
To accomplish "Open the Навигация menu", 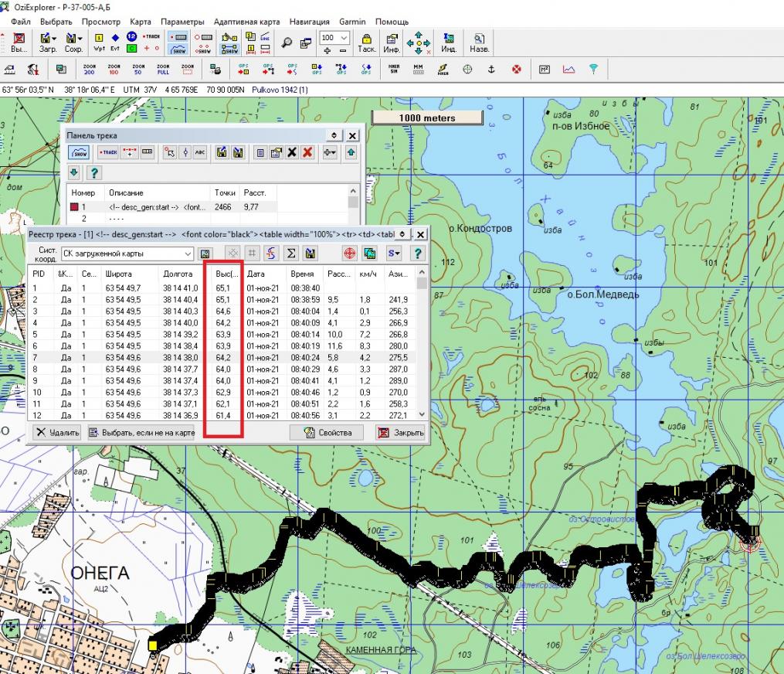I will click(x=309, y=22).
